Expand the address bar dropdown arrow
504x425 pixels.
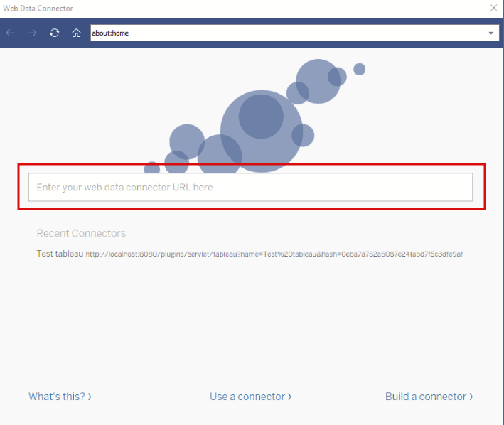click(490, 33)
